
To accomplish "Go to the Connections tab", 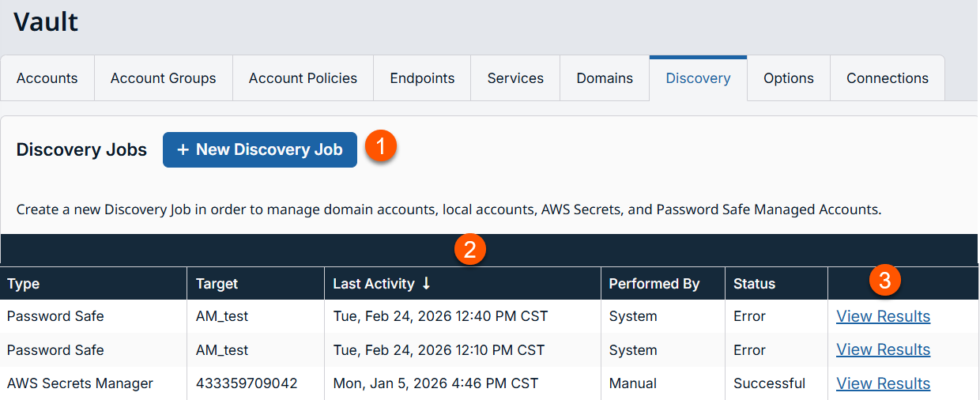I will pyautogui.click(x=887, y=78).
